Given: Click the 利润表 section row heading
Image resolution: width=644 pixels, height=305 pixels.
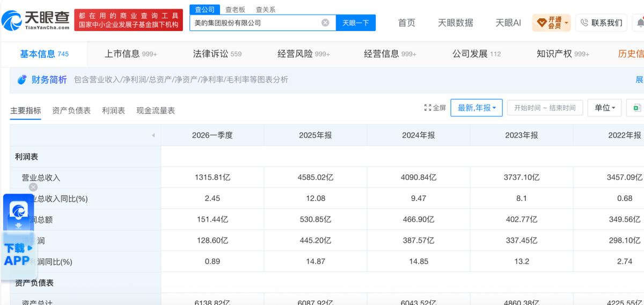Looking at the screenshot, I should coord(26,157).
